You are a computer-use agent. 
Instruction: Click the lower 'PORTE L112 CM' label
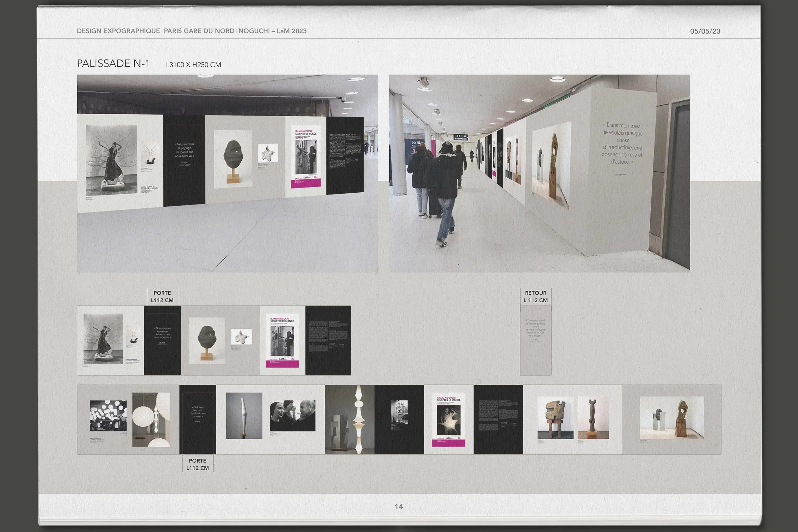click(198, 464)
